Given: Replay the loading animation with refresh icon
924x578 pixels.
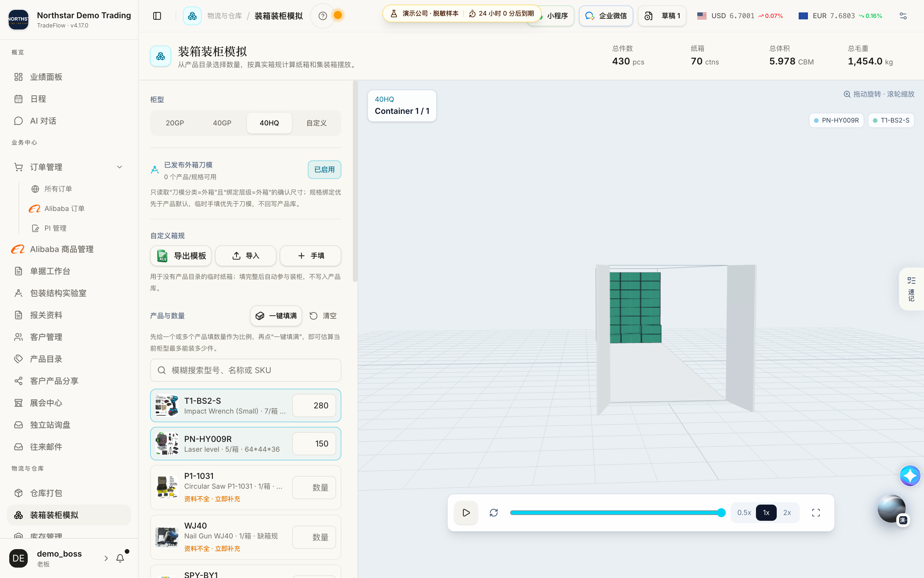Looking at the screenshot, I should tap(494, 513).
